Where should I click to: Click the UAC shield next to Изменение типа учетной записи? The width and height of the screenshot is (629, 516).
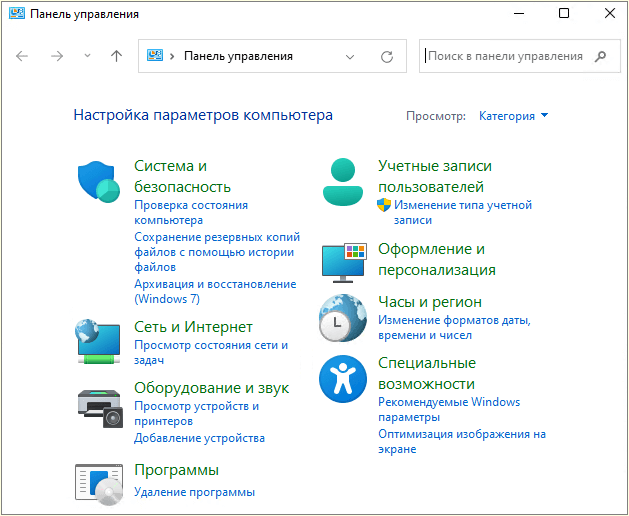tap(384, 205)
